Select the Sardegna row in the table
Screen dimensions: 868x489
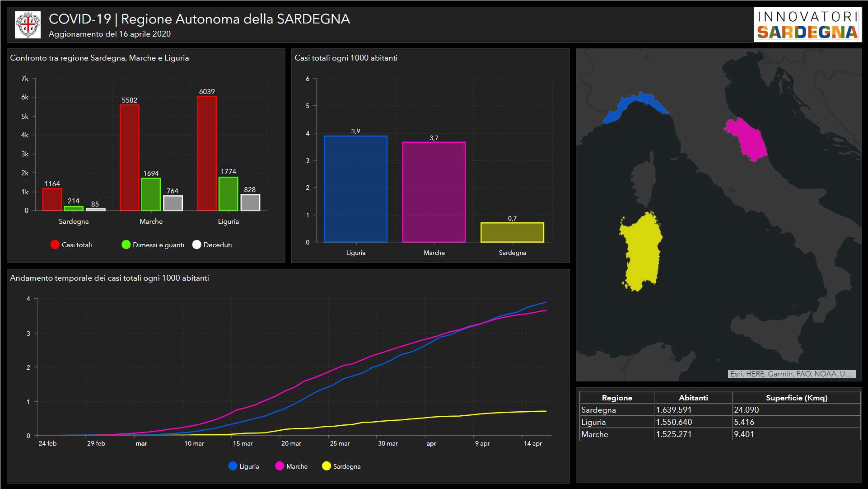click(x=598, y=410)
